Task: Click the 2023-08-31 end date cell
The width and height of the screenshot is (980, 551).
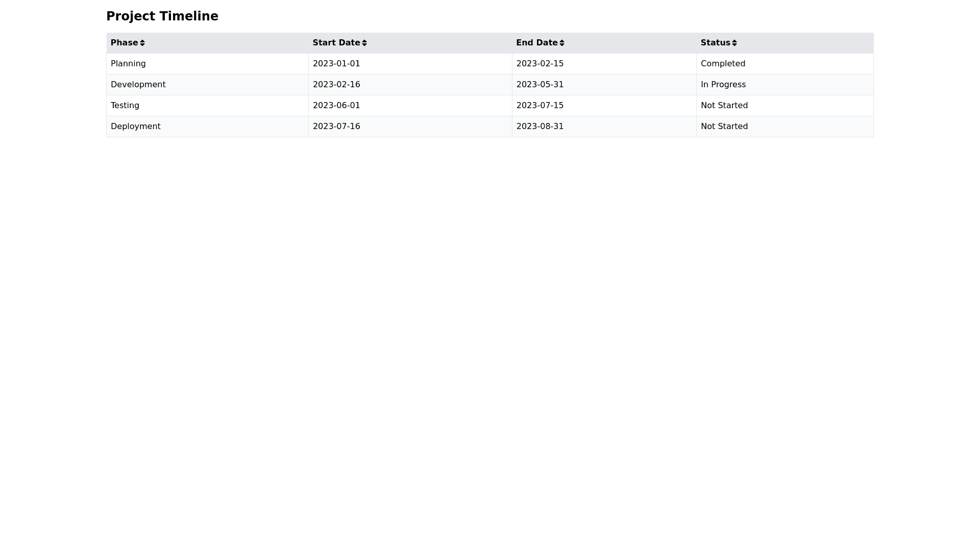Action: coord(540,127)
